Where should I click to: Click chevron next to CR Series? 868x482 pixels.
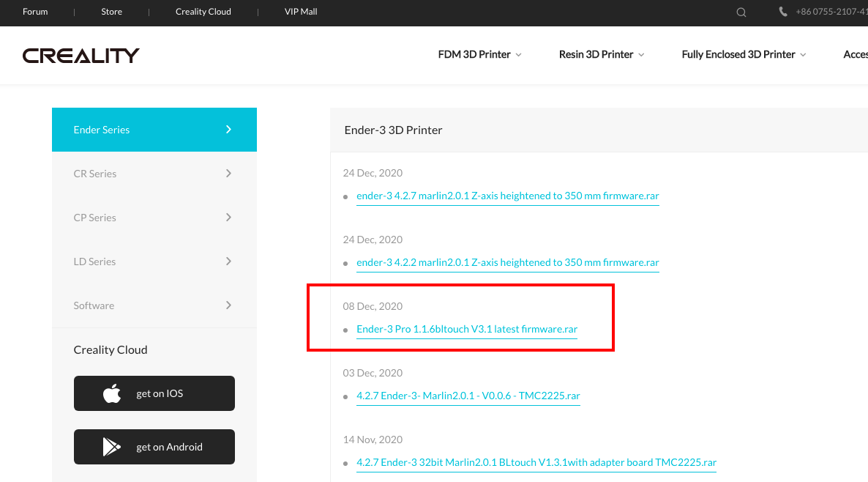coord(228,174)
